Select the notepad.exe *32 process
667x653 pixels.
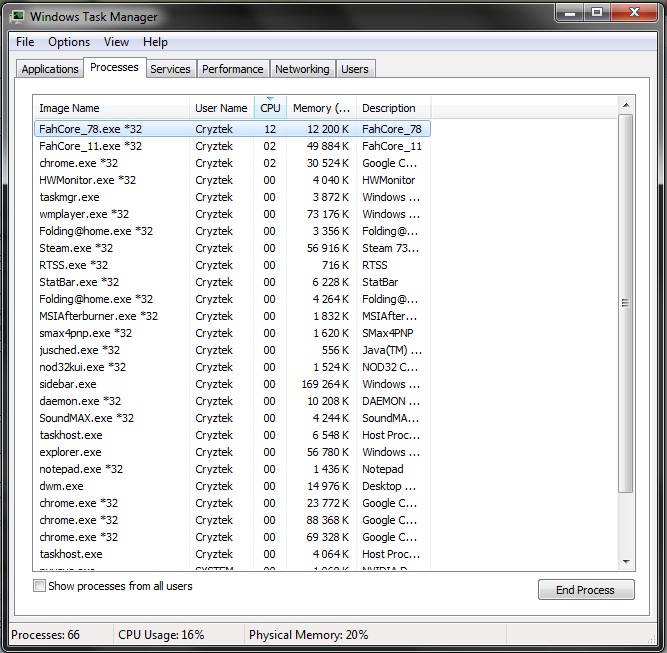(x=232, y=469)
